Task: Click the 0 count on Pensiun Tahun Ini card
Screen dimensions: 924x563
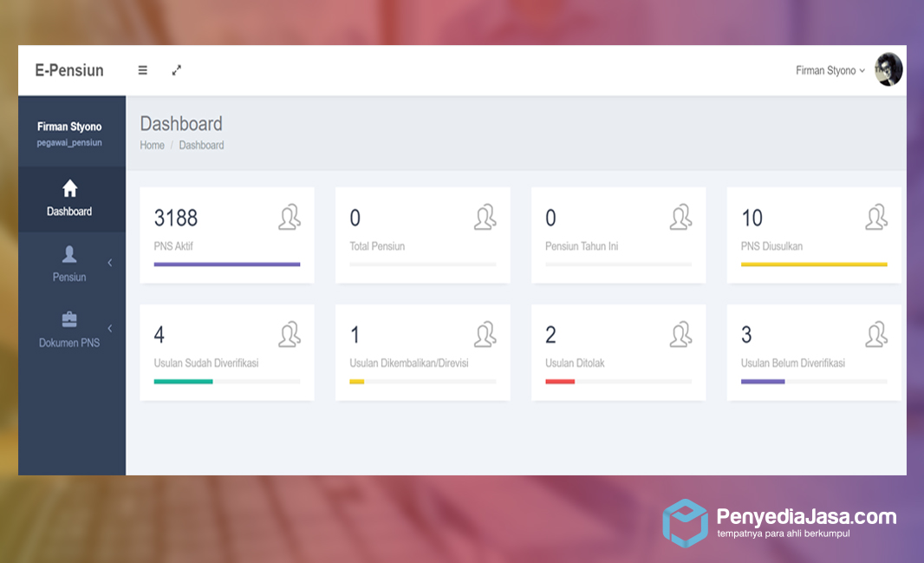Action: pyautogui.click(x=550, y=218)
